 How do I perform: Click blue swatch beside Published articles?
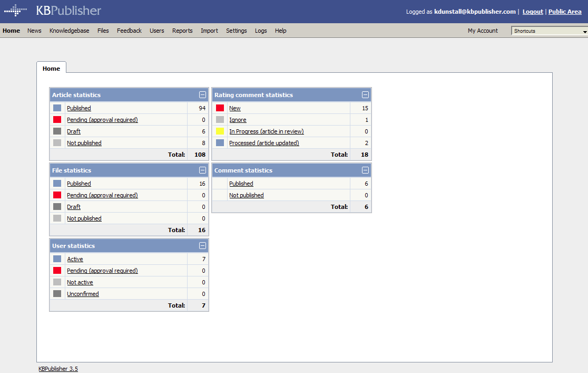[x=57, y=108]
